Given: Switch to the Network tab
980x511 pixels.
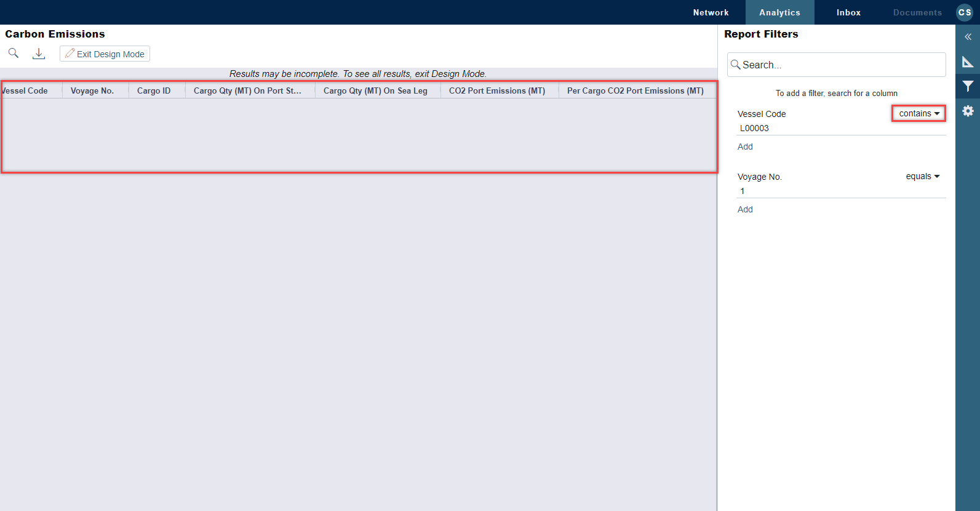Looking at the screenshot, I should (711, 12).
